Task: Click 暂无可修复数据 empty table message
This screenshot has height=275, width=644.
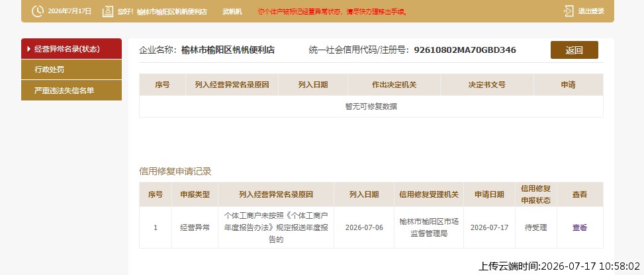Action: tap(371, 106)
